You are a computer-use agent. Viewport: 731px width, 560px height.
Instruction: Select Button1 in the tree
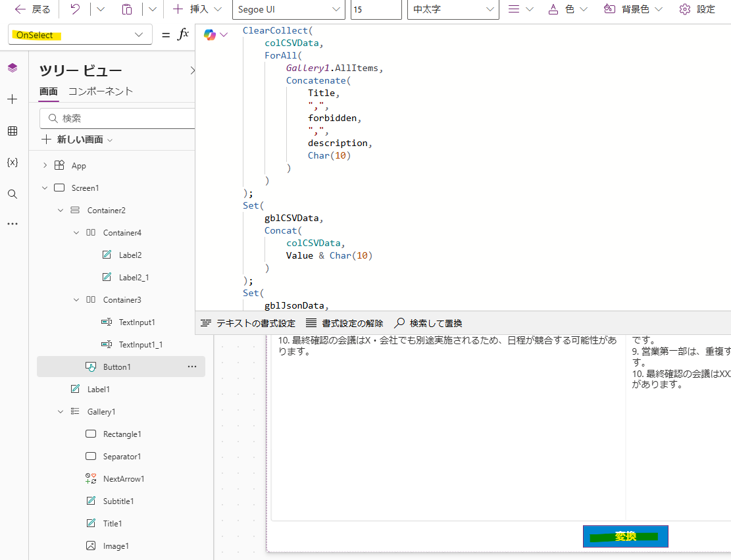click(x=116, y=367)
